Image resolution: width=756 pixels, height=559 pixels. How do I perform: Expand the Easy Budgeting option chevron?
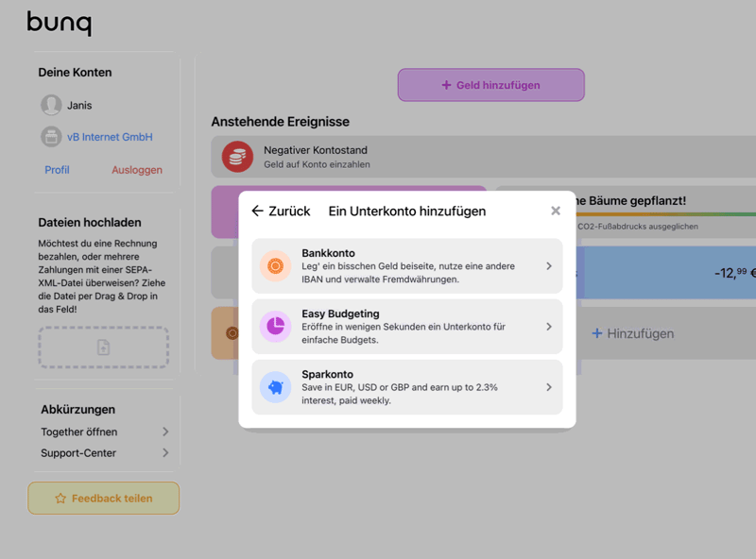(x=549, y=327)
